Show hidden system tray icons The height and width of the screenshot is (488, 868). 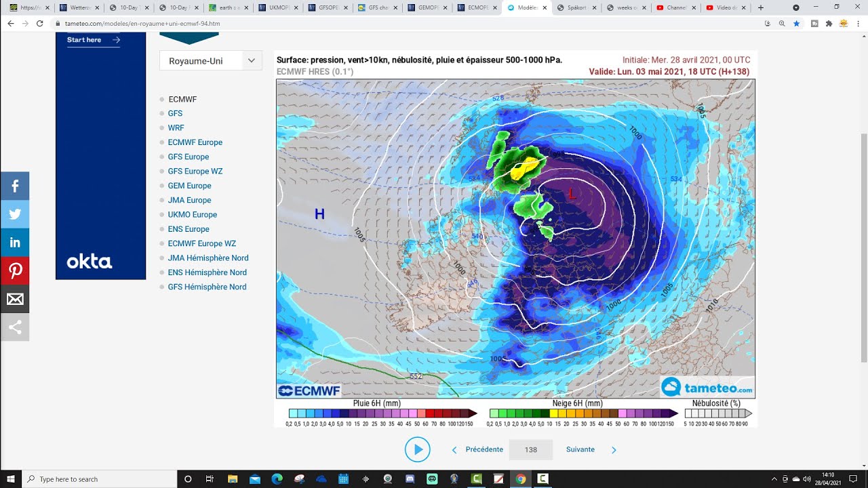point(774,479)
